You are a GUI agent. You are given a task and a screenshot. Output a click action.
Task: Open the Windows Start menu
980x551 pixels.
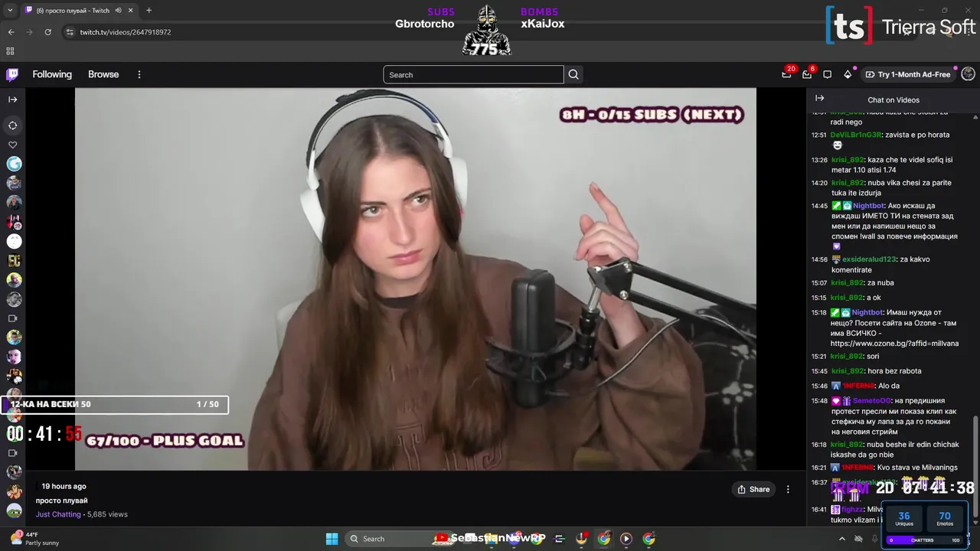332,539
